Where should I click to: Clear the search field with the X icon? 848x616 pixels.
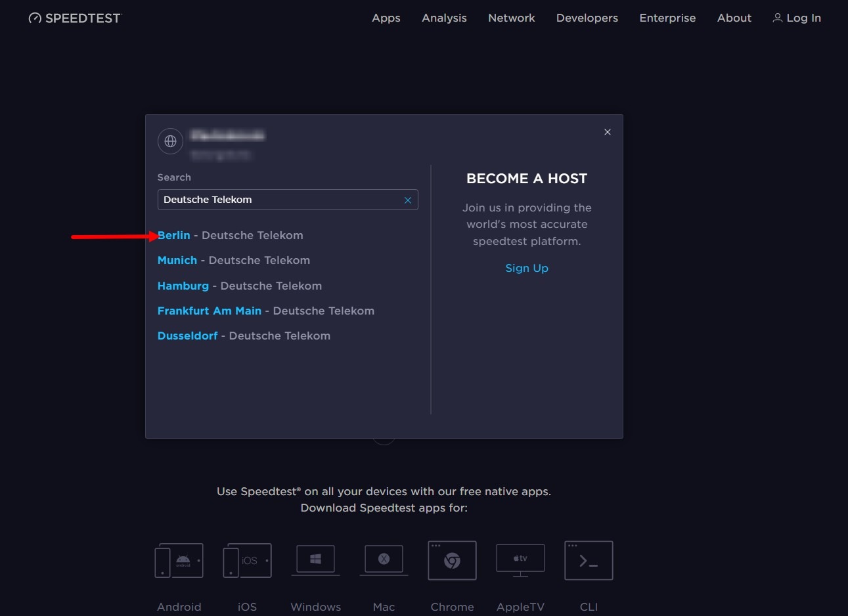coord(408,200)
